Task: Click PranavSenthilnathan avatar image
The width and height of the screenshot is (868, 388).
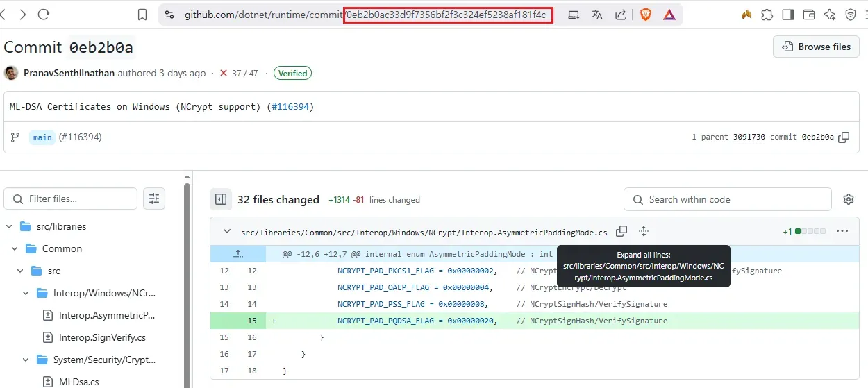Action: point(11,73)
